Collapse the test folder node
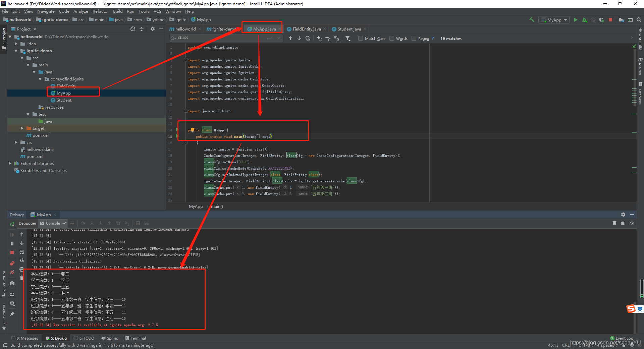 point(28,114)
